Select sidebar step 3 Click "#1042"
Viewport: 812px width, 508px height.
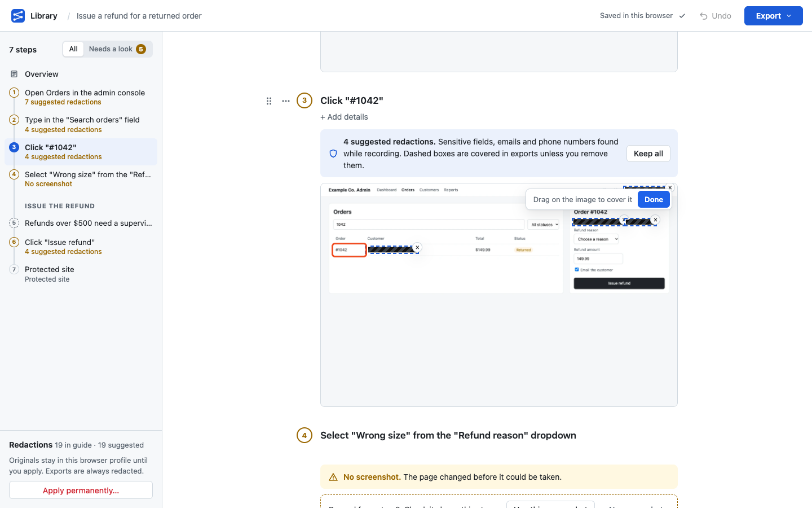[x=81, y=152]
